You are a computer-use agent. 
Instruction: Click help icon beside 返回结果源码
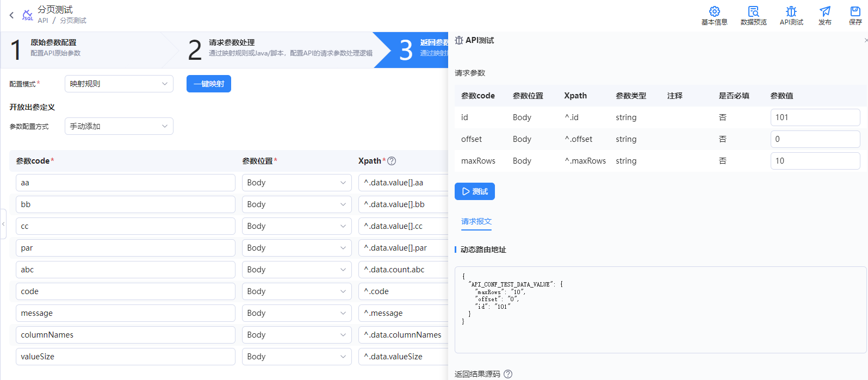[508, 374]
